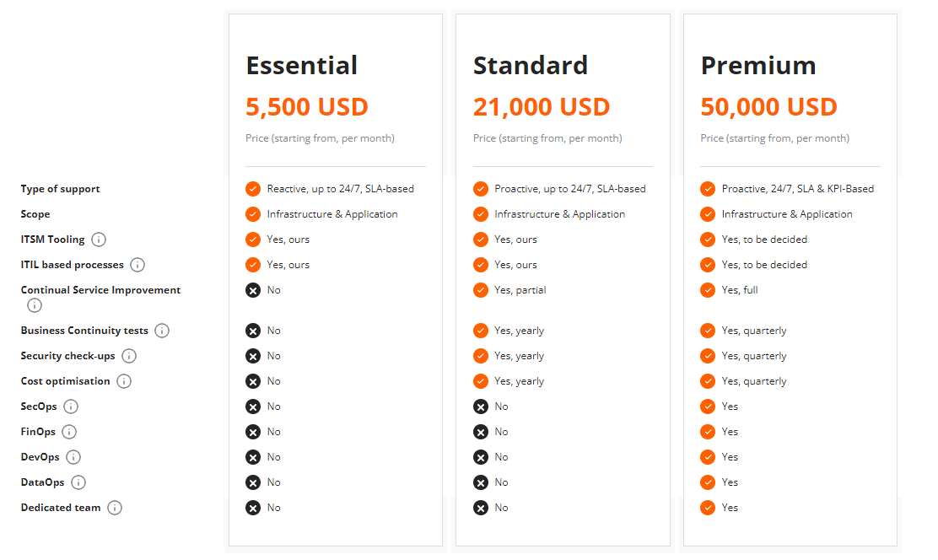Viewport: 938px width, 560px height.
Task: Select the Standard plan heading
Action: tap(531, 65)
